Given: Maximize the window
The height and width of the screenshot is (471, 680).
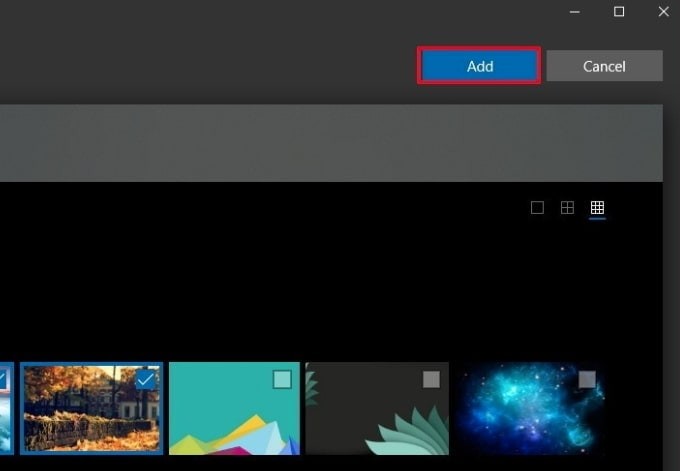Looking at the screenshot, I should [619, 12].
